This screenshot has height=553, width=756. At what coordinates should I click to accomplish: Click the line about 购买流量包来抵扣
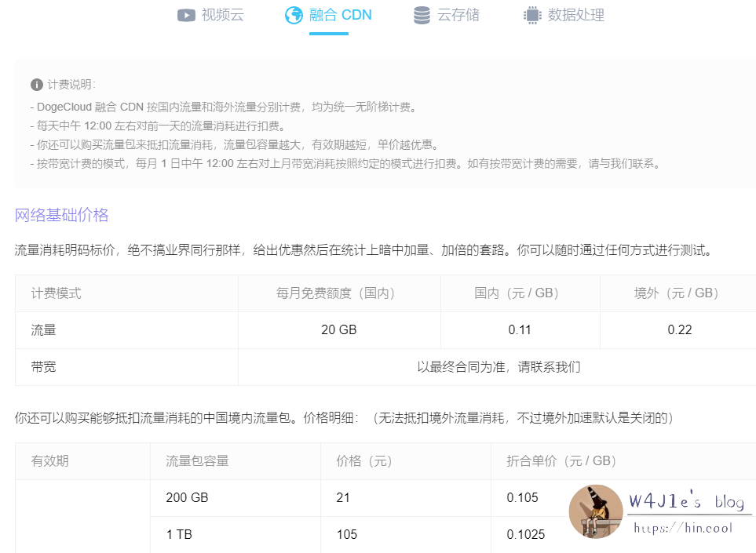[x=236, y=145]
